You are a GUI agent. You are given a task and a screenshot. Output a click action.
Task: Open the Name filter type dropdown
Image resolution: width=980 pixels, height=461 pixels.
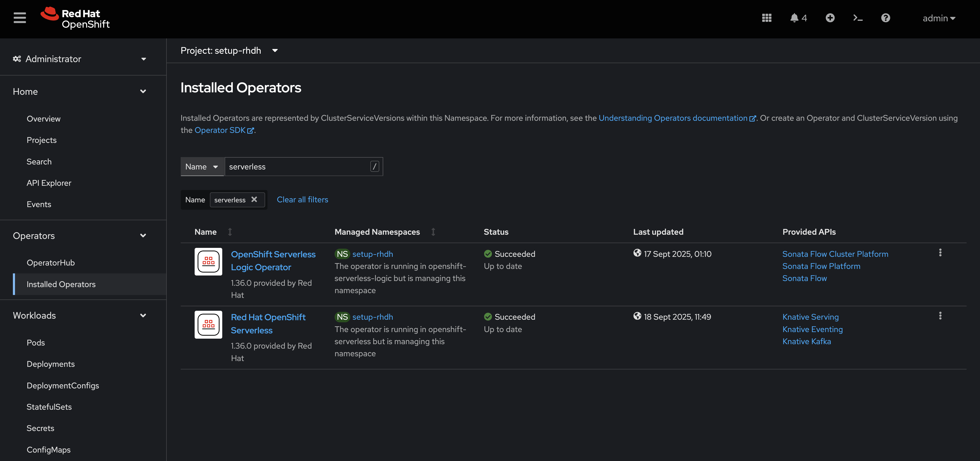coord(202,167)
